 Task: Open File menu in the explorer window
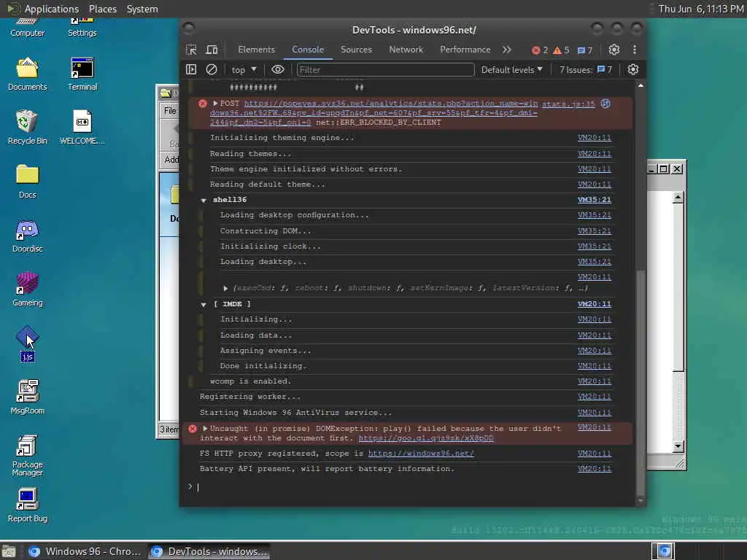coord(169,111)
